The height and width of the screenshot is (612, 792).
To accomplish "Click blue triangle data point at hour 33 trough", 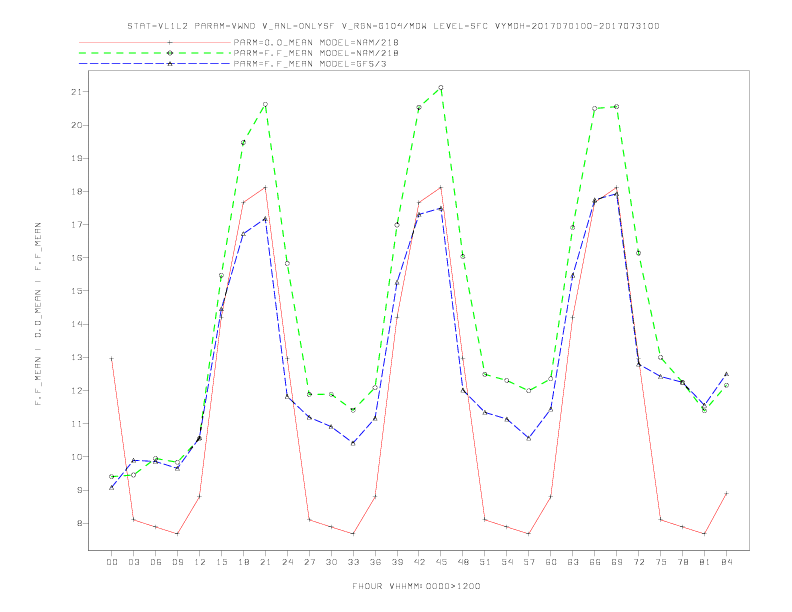I will click(x=353, y=443).
